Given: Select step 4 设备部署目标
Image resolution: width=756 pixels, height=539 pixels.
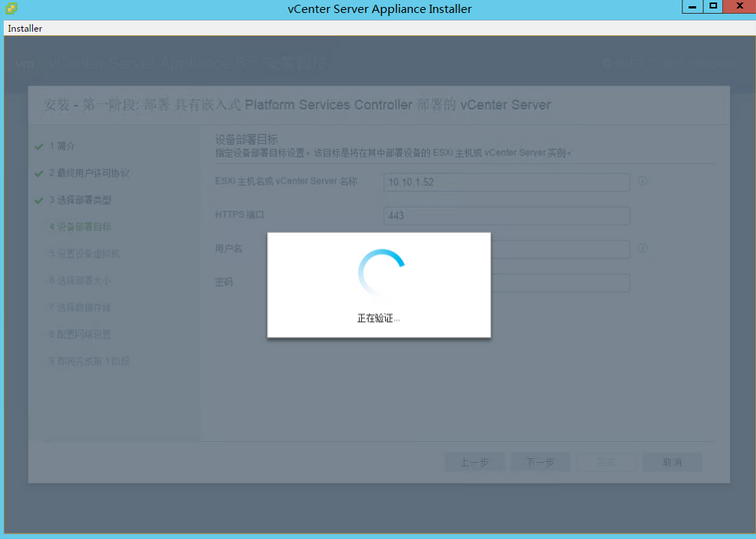Looking at the screenshot, I should pyautogui.click(x=80, y=227).
